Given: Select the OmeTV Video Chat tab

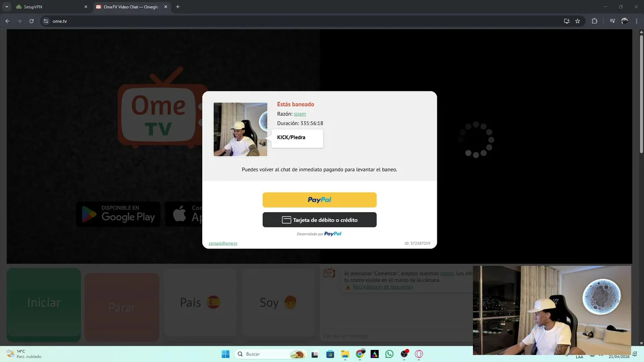Looking at the screenshot, I should pyautogui.click(x=132, y=7).
